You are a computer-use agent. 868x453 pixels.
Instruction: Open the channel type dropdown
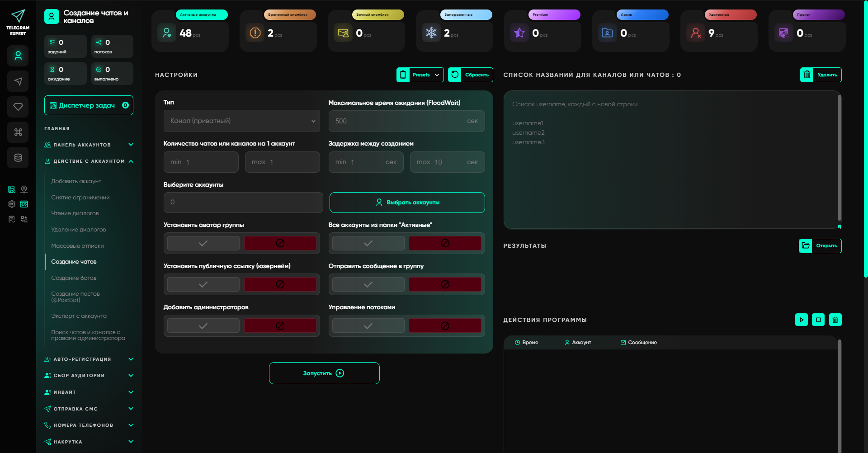[x=241, y=121]
